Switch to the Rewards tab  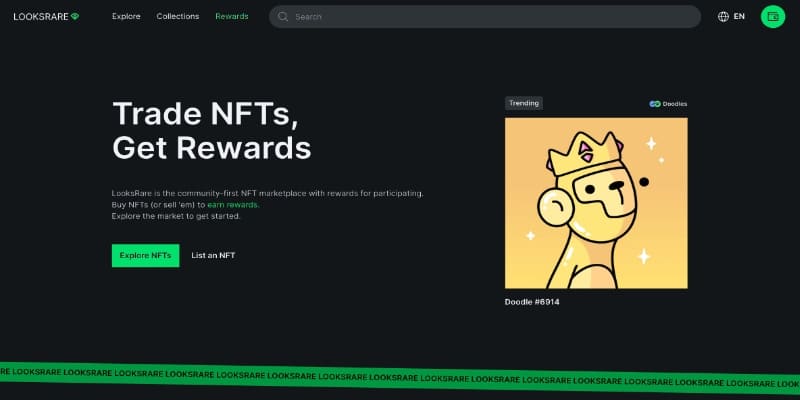[232, 16]
